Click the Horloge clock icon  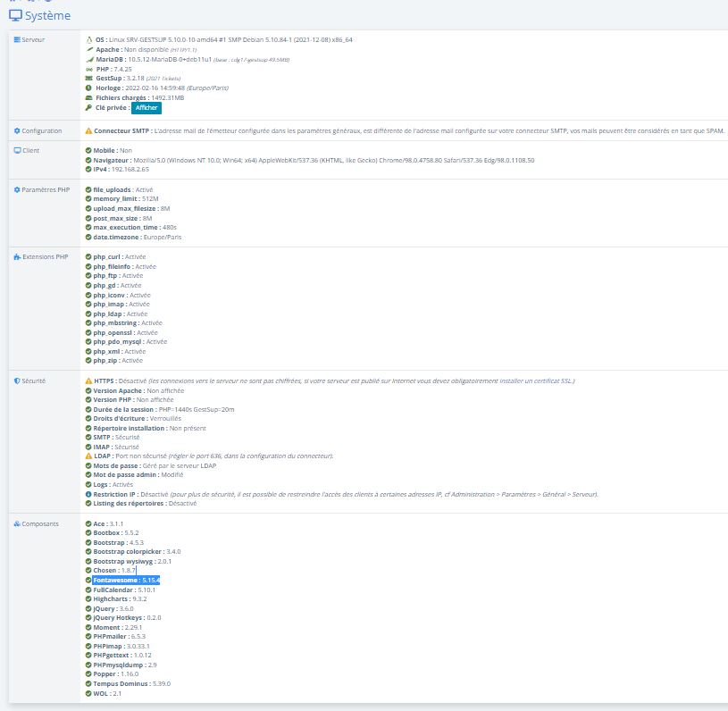point(88,88)
